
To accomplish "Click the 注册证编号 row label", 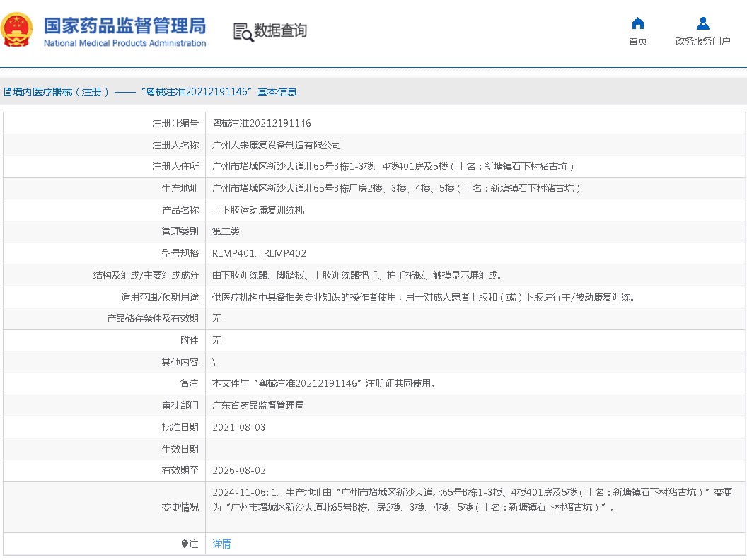I will pos(175,123).
